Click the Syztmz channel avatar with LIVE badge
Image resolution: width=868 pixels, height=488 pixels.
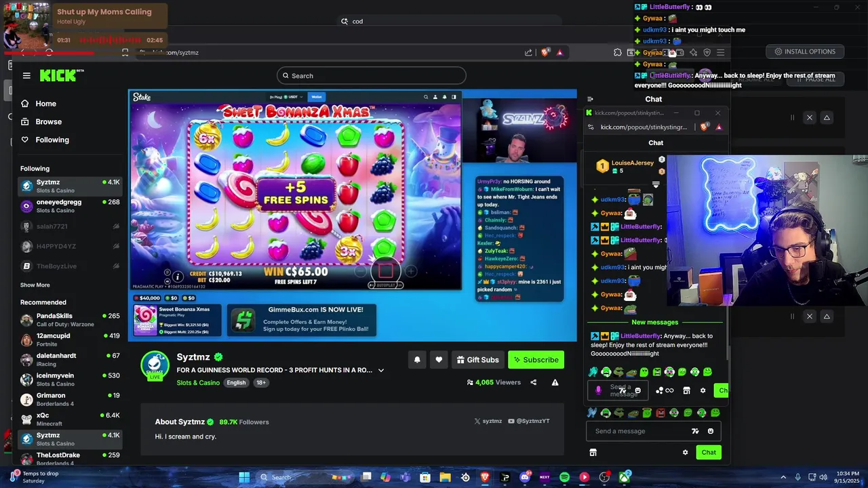point(155,365)
